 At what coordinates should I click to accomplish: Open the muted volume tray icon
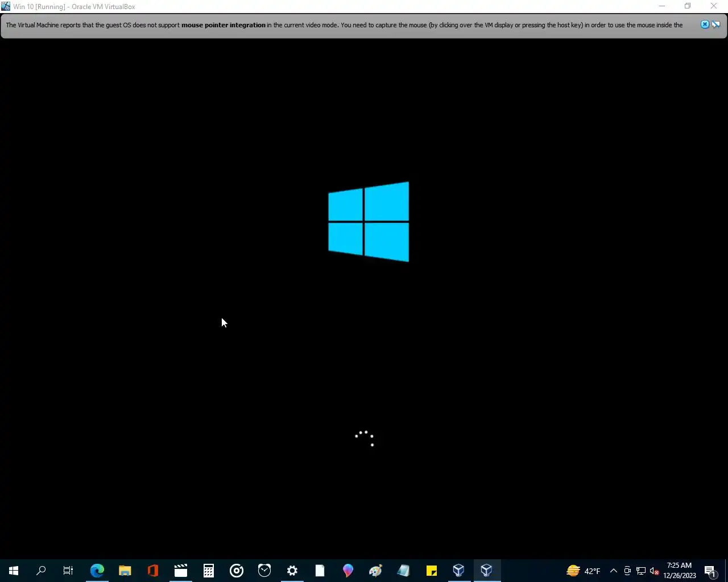654,571
